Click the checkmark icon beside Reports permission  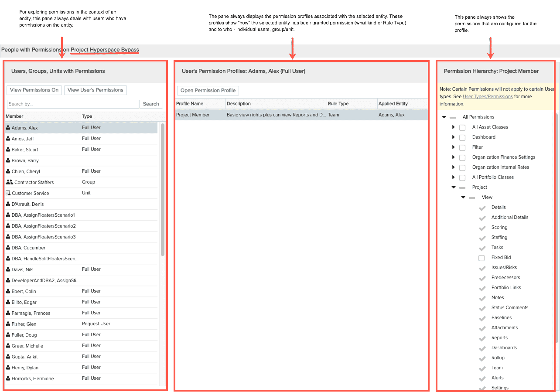coord(482,337)
